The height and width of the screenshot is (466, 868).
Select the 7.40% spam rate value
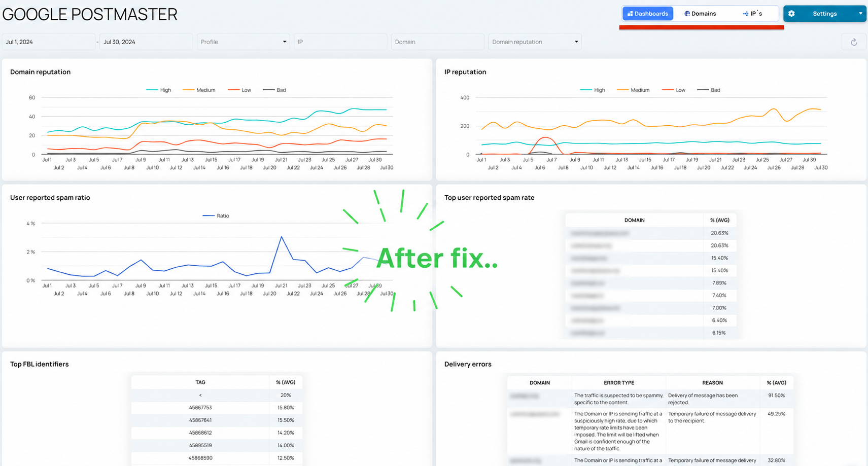click(x=719, y=296)
